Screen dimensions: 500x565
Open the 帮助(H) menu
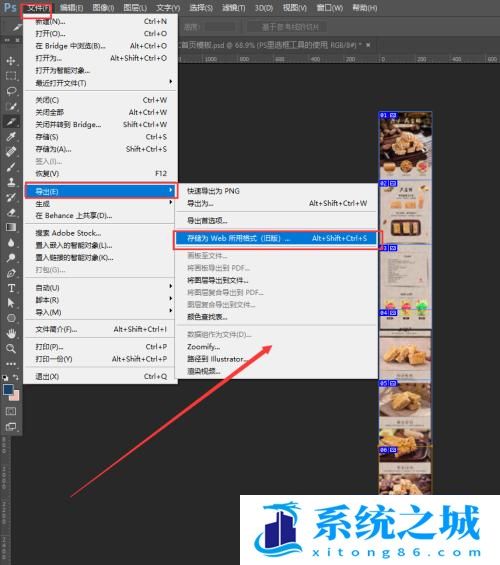(365, 8)
